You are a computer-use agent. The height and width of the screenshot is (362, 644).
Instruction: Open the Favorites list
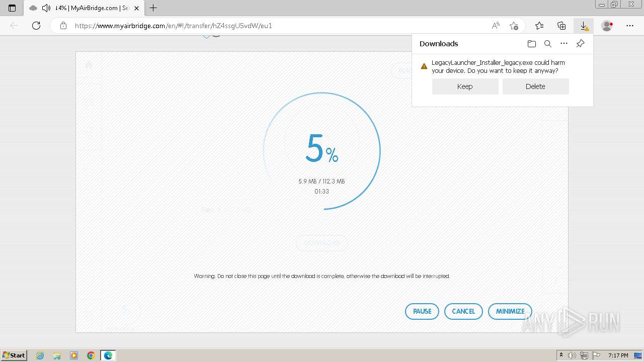pyautogui.click(x=539, y=26)
